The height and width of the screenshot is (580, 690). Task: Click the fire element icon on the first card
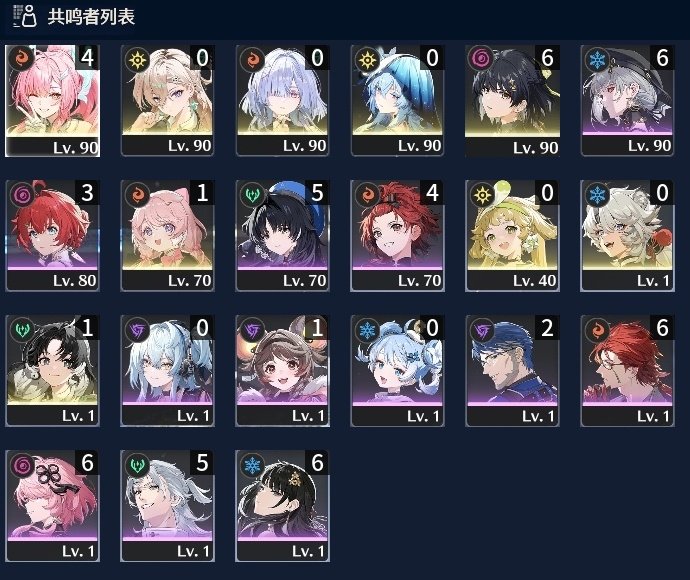pyautogui.click(x=22, y=59)
